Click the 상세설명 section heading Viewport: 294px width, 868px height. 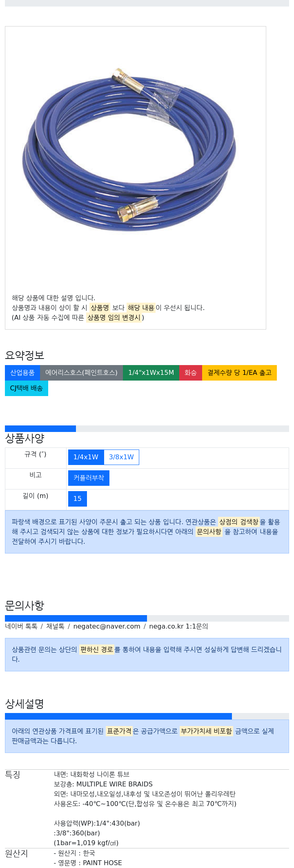(24, 704)
